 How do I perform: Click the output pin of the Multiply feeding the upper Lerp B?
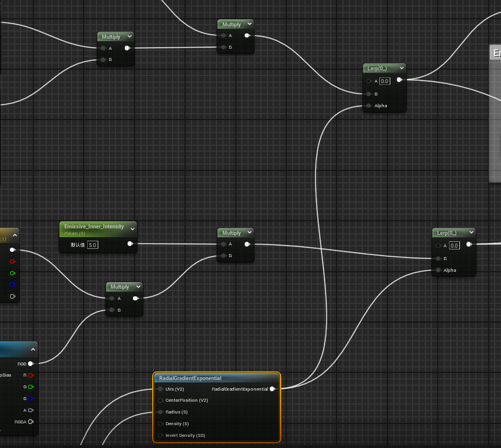(247, 36)
